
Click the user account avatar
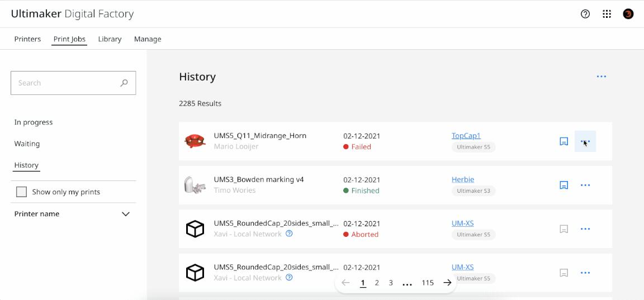(x=628, y=14)
